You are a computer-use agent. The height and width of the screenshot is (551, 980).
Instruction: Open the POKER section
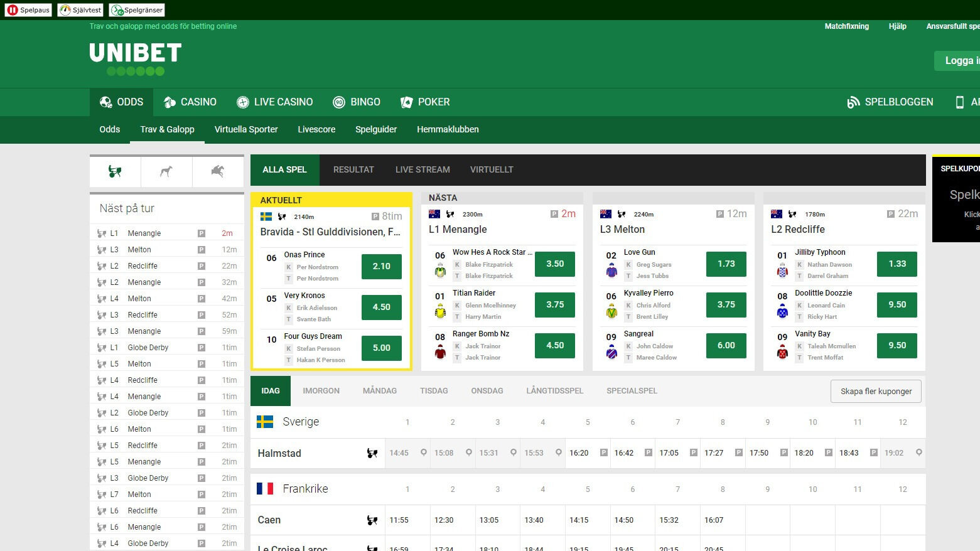pyautogui.click(x=425, y=102)
